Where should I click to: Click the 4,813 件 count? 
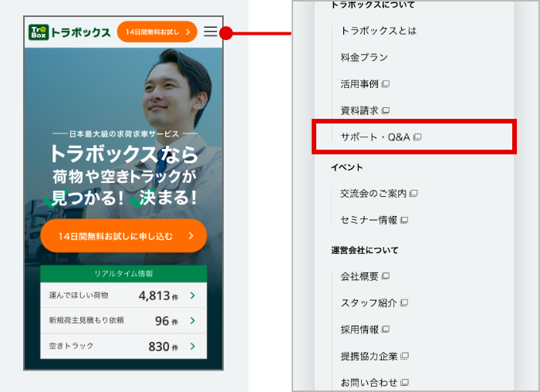tap(158, 296)
